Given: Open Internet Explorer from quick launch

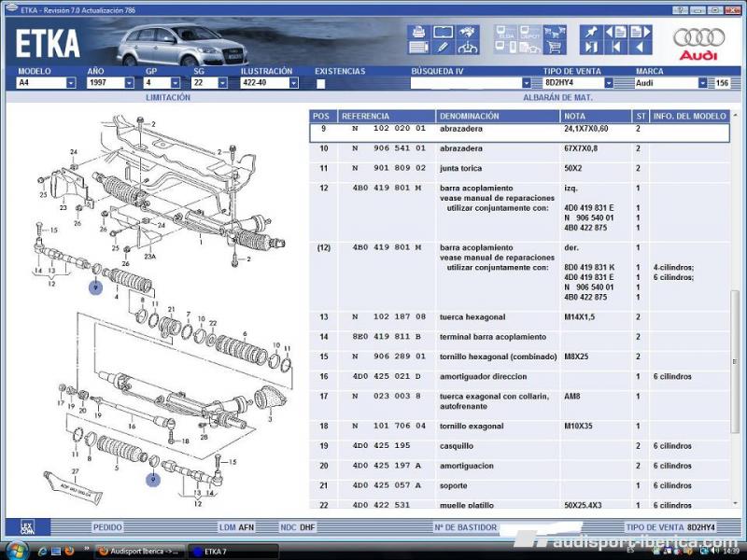Looking at the screenshot, I should point(42,551).
